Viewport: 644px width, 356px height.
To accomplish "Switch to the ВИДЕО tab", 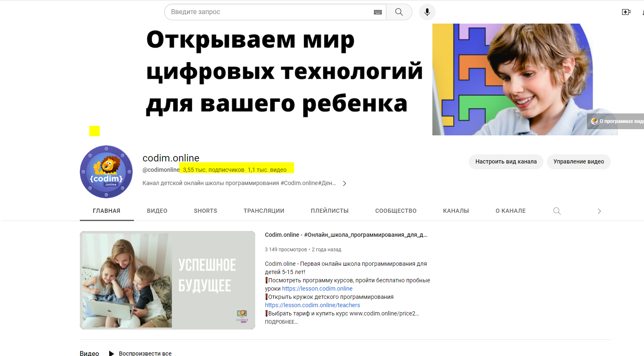I will [x=157, y=211].
